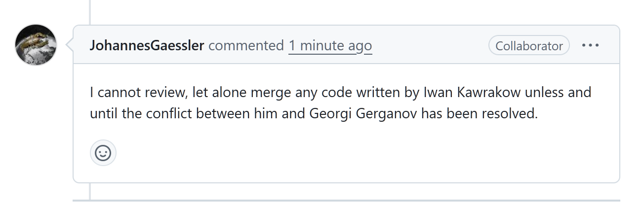Click the Collaborator badge
644x206 pixels.
529,45
